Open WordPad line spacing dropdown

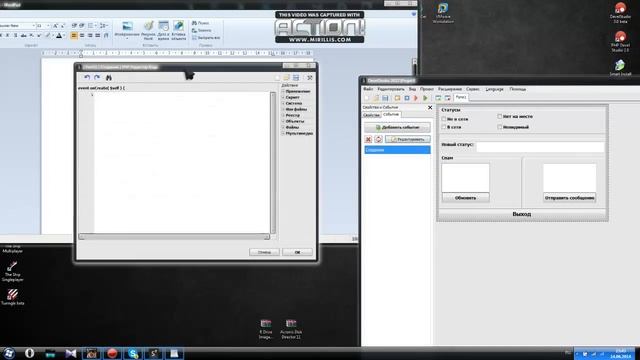click(x=104, y=26)
